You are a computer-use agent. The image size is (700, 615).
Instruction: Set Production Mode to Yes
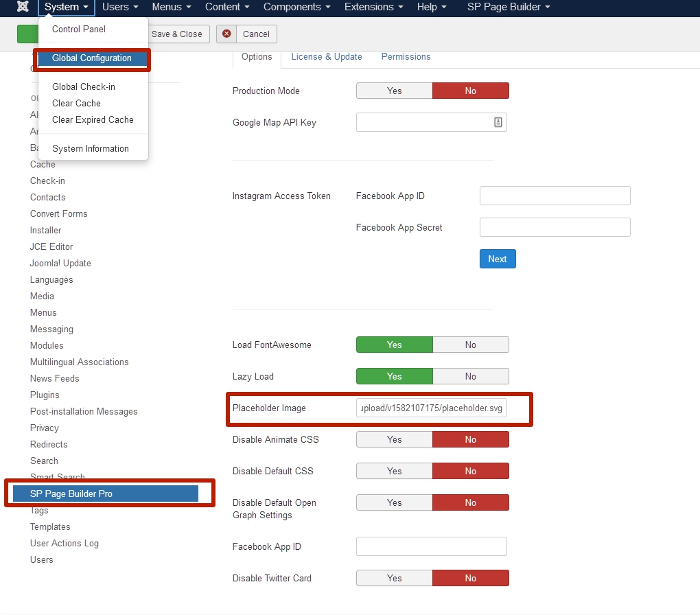394,91
